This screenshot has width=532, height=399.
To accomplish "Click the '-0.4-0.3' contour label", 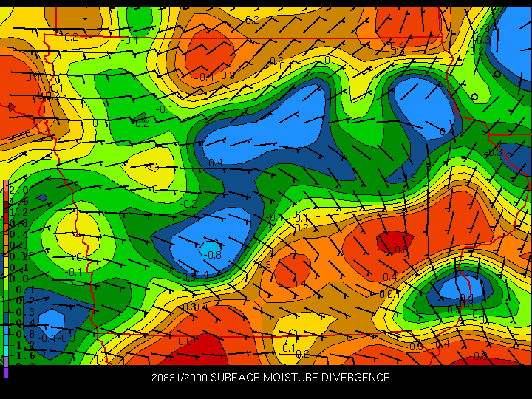I will [57, 338].
